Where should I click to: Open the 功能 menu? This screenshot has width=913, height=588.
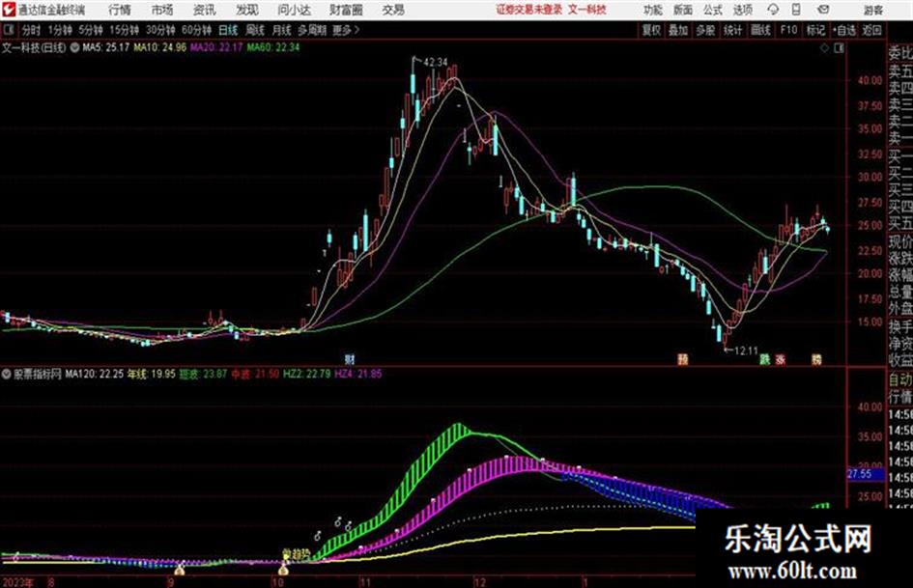652,10
